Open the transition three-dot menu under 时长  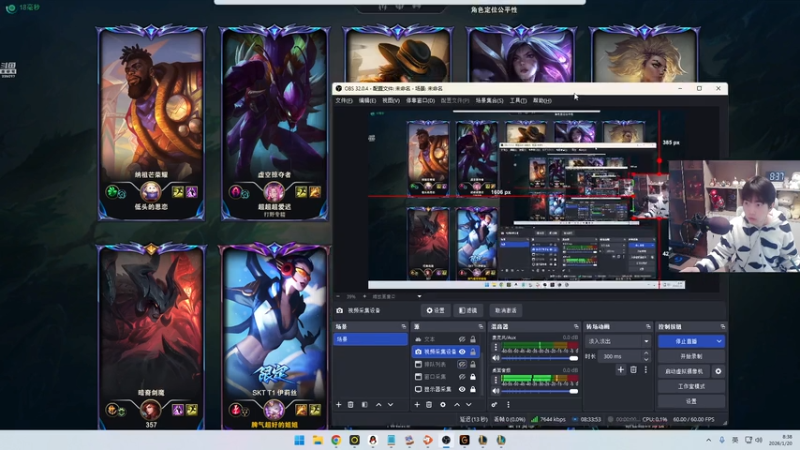coord(645,369)
